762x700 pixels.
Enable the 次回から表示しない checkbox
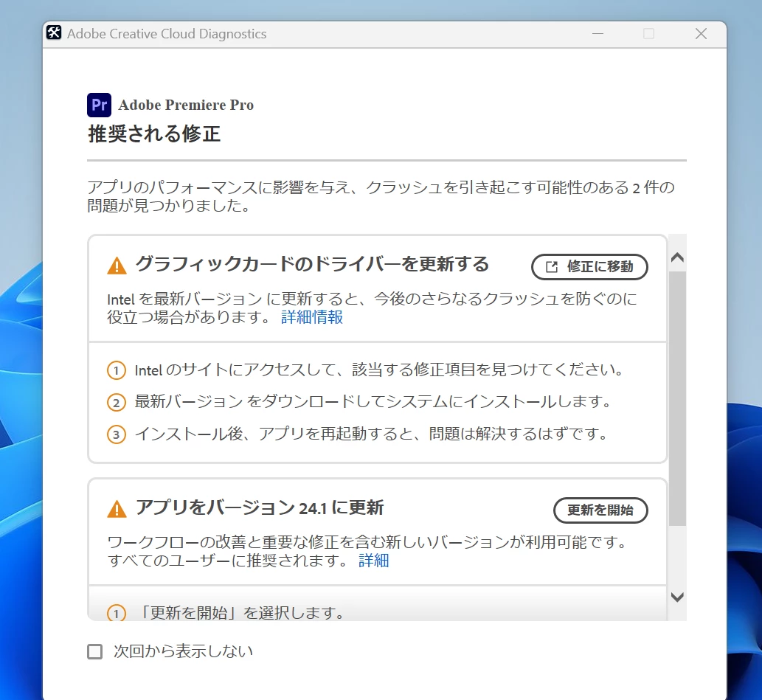pos(94,651)
